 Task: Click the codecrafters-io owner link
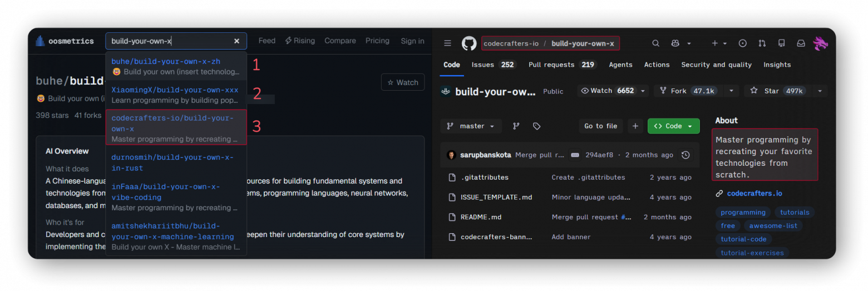(x=511, y=43)
